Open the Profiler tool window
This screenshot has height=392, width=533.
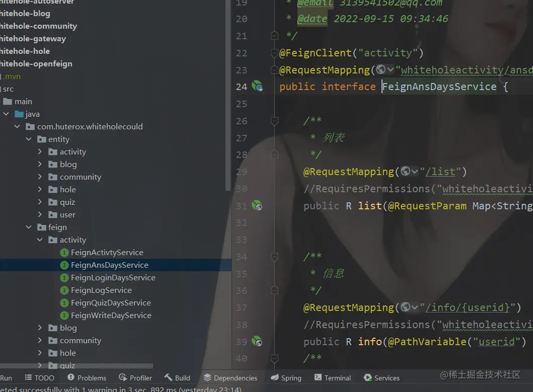[135, 378]
